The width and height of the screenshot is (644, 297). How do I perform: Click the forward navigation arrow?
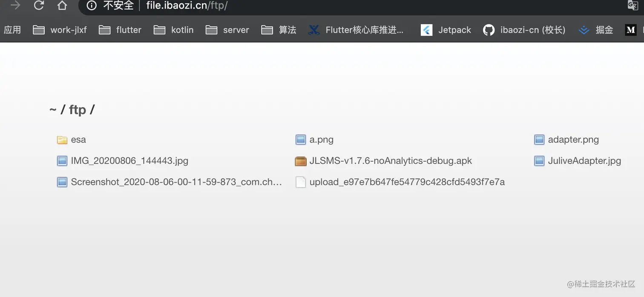tap(15, 6)
